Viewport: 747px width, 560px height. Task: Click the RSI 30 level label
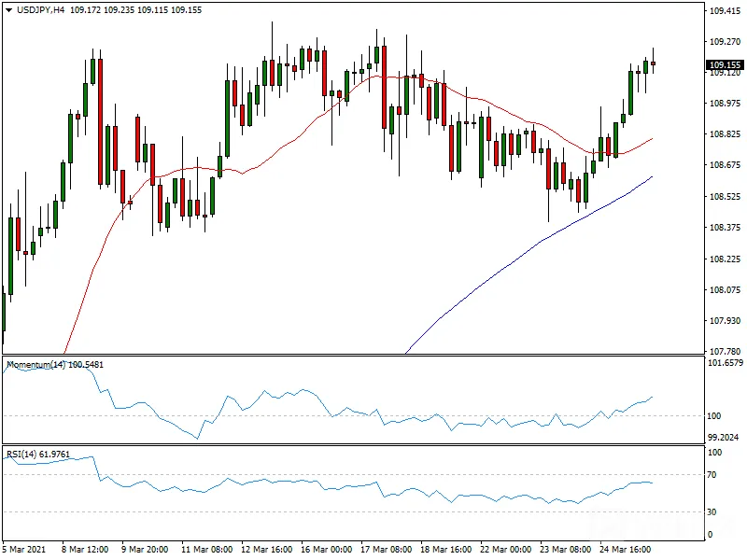(712, 511)
